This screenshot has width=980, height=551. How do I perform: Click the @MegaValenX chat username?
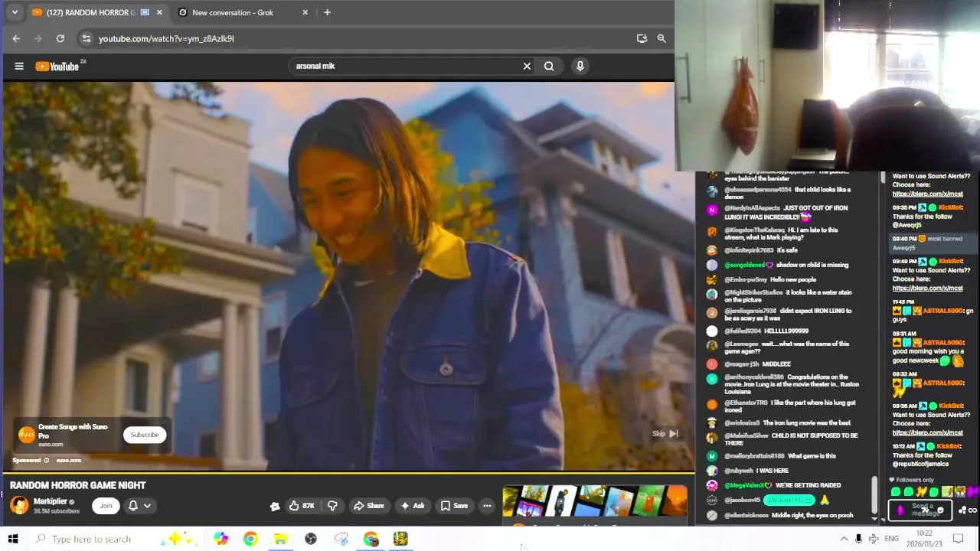click(746, 485)
